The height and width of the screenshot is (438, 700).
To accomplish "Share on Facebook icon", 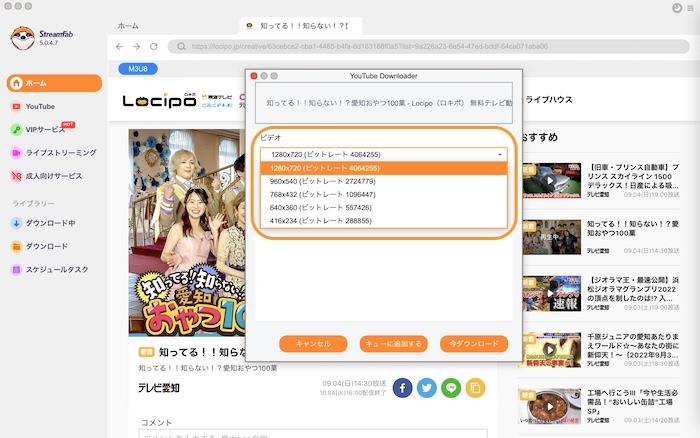I will point(402,388).
